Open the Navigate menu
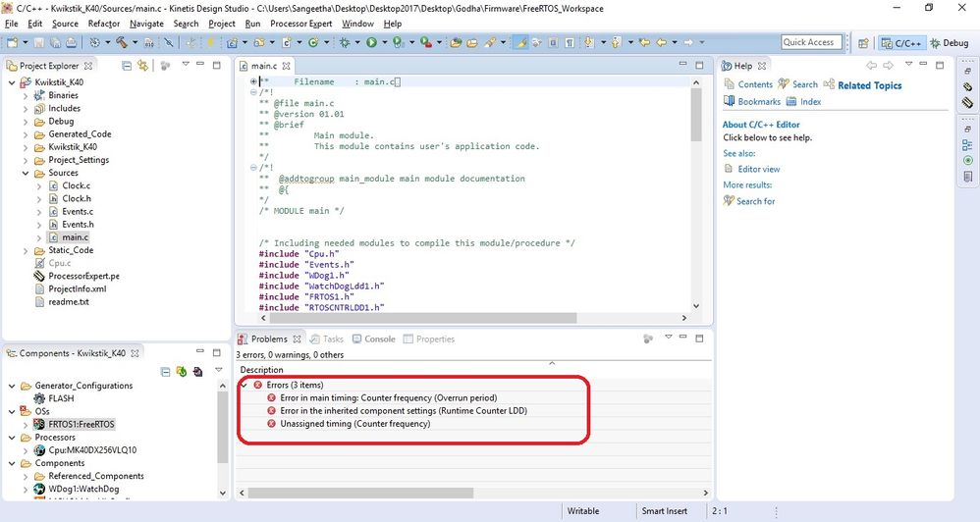Screen dimensions: 980x522 147,24
